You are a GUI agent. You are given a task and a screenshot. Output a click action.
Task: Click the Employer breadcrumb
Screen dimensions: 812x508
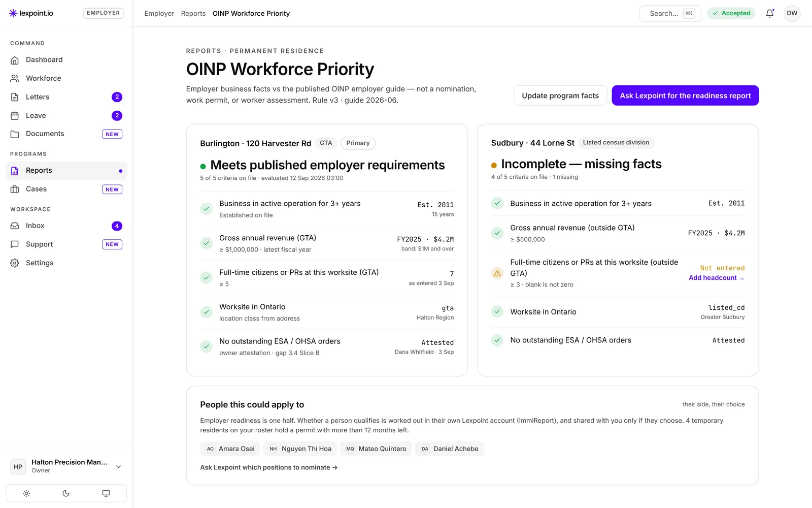coord(159,14)
